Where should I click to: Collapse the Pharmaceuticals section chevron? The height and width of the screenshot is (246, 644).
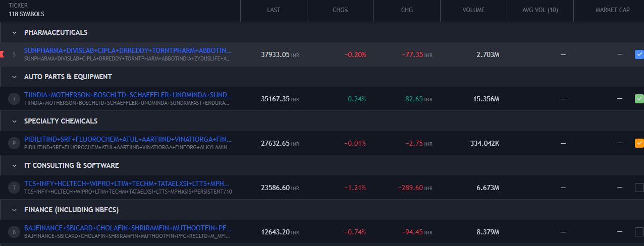[14, 32]
